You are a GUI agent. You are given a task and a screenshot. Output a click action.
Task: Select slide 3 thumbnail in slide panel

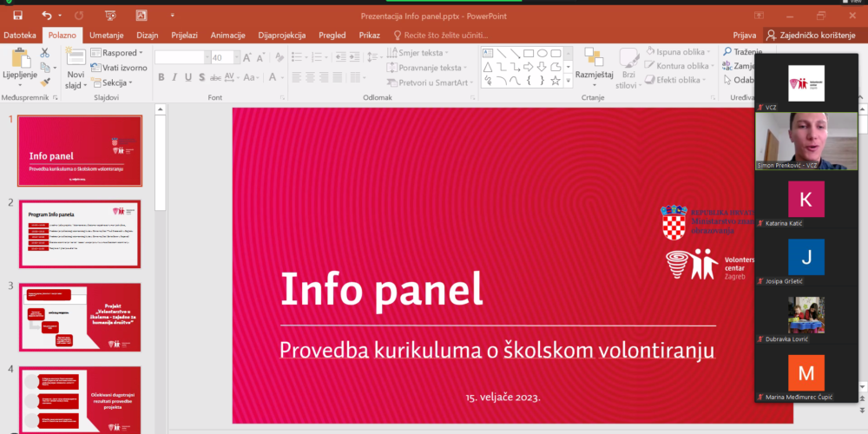(80, 316)
